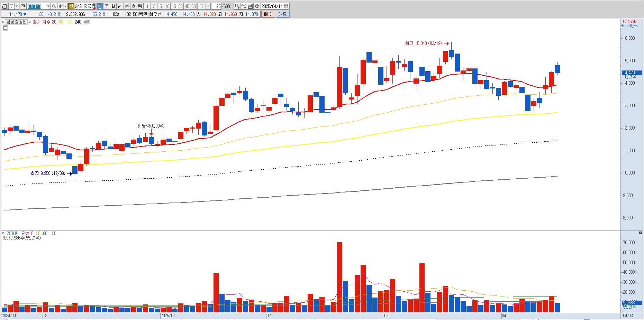Viewport: 644px width, 320px height.
Task: Choose the 10 interval preset
Action: [x=167, y=6]
